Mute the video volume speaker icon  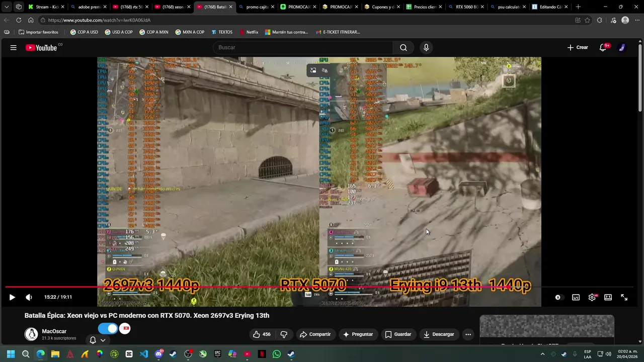pos(29,297)
